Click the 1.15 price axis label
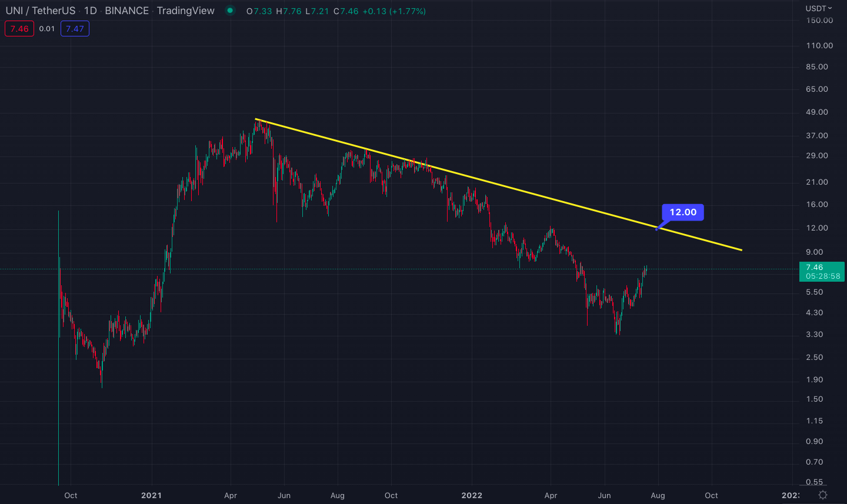847x504 pixels. pyautogui.click(x=815, y=420)
